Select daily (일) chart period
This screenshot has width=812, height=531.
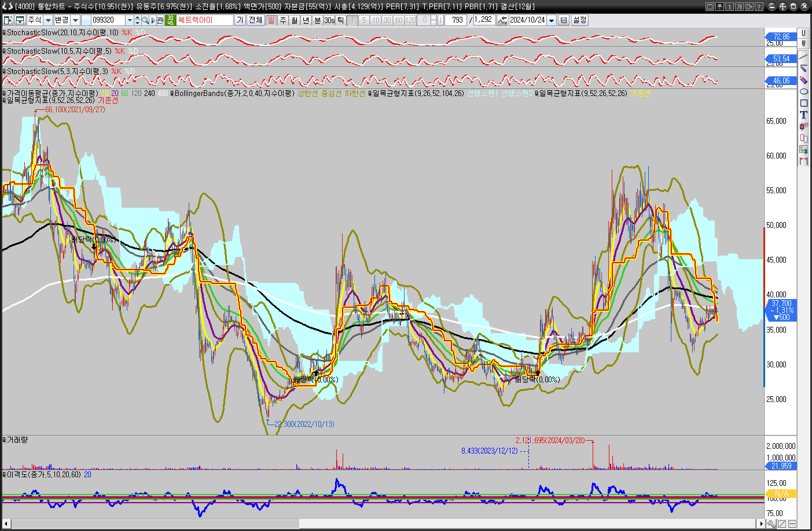pyautogui.click(x=271, y=20)
